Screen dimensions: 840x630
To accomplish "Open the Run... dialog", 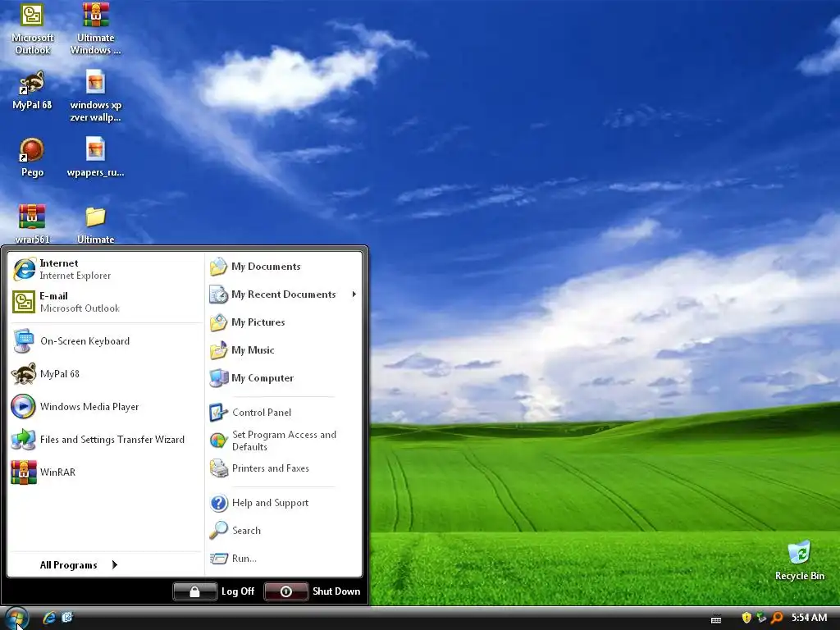I will pyautogui.click(x=283, y=558).
